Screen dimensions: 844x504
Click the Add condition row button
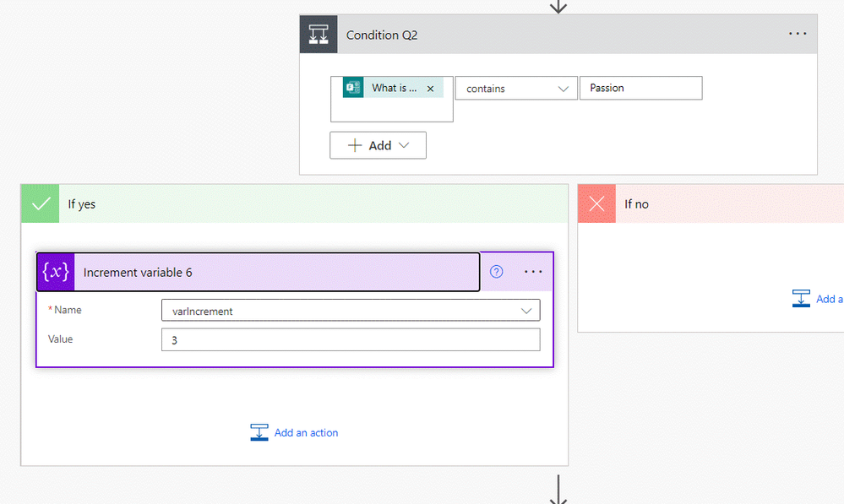tap(378, 145)
